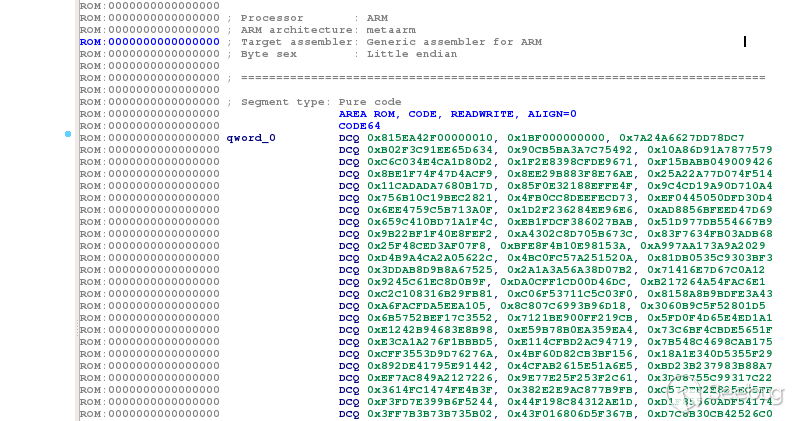
Task: Click the blue breakpoint dot beside qword_0
Action: coord(68,134)
